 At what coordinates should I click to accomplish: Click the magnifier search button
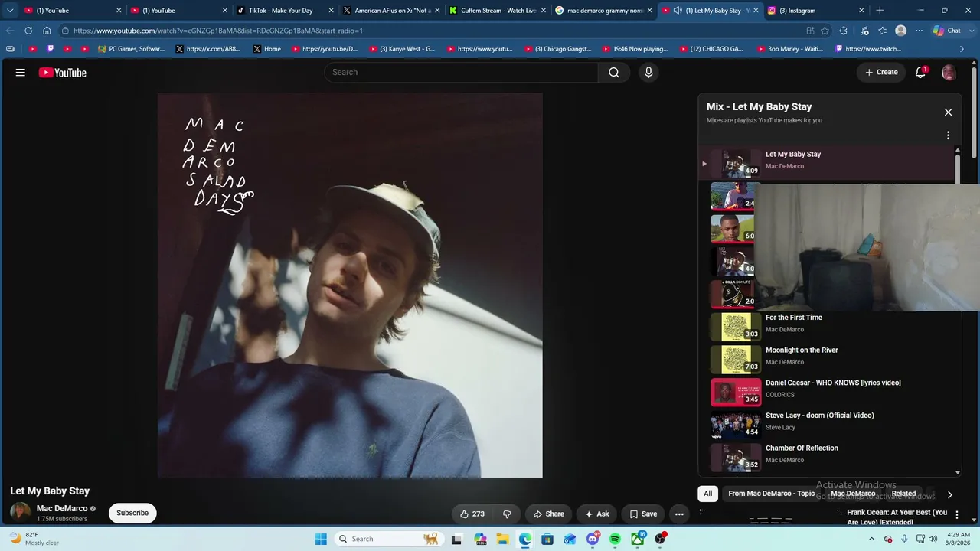tap(614, 72)
